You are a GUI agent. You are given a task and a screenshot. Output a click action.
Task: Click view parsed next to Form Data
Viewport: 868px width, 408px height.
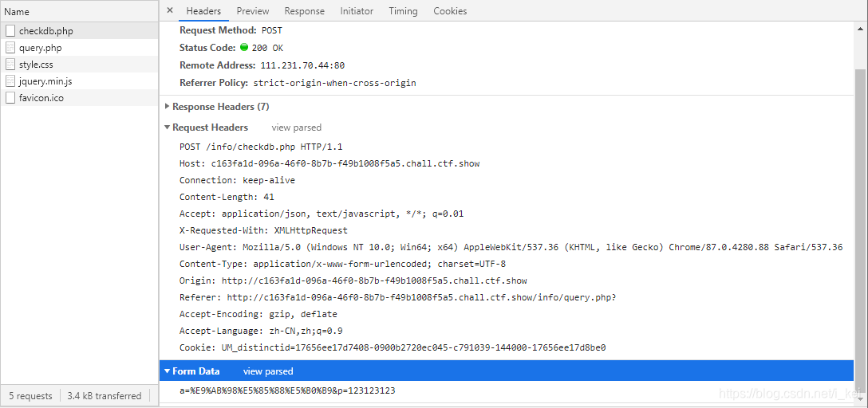coord(268,371)
